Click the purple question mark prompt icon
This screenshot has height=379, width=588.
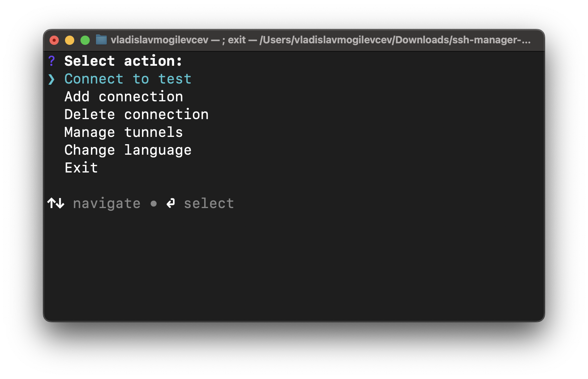click(x=51, y=60)
